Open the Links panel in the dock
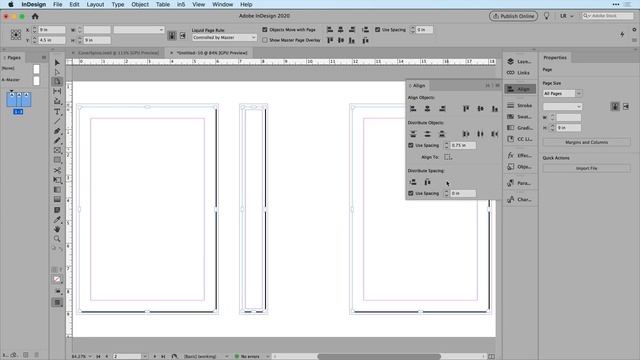 520,73
